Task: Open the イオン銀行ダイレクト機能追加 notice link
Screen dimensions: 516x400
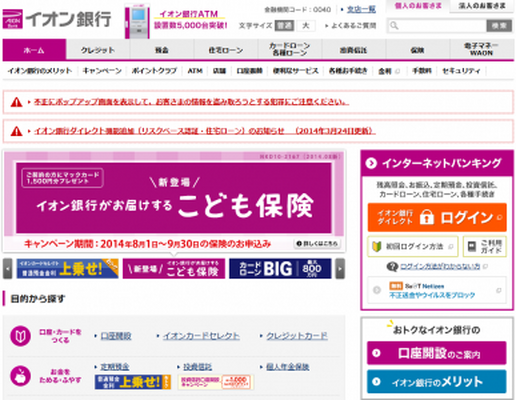Action: [205, 131]
